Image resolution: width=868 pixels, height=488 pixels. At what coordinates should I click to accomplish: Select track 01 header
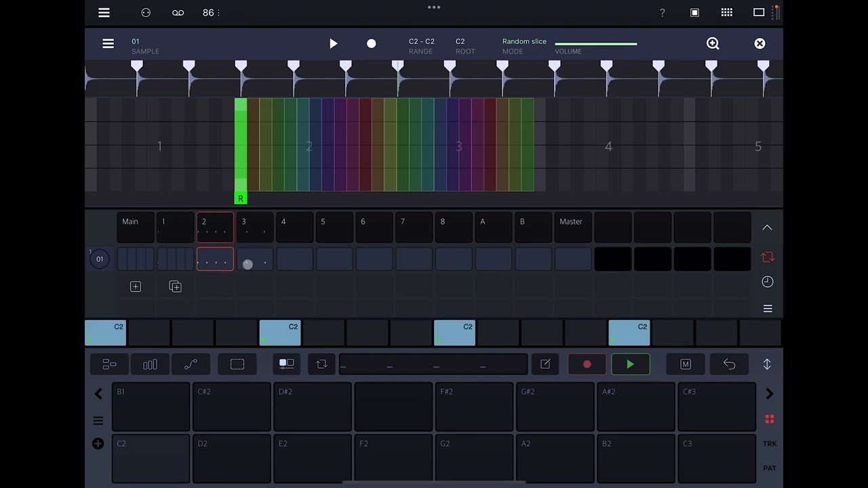(100, 259)
